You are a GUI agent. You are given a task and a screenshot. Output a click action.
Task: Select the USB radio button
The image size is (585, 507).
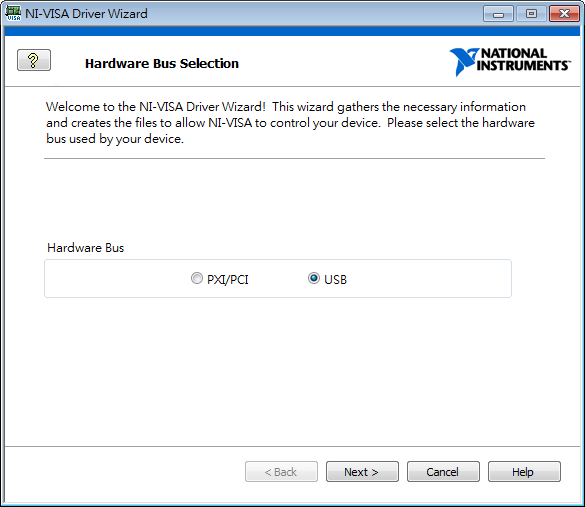point(314,278)
